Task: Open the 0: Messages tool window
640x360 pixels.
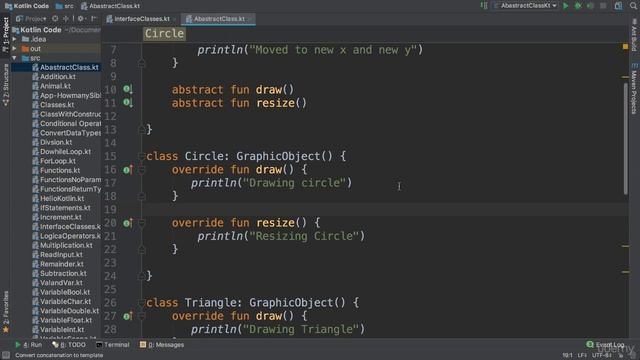Action: 162,345
